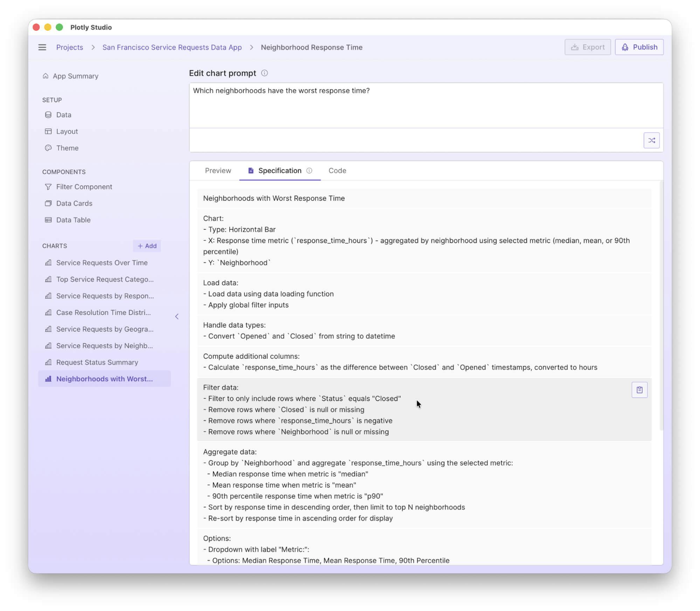
Task: Open Data setup page
Action: point(63,115)
